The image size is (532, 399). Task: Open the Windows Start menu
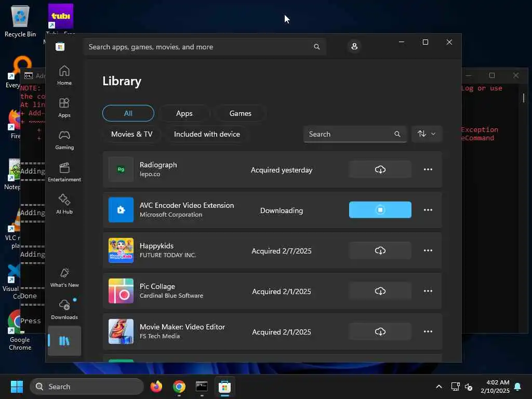[17, 387]
